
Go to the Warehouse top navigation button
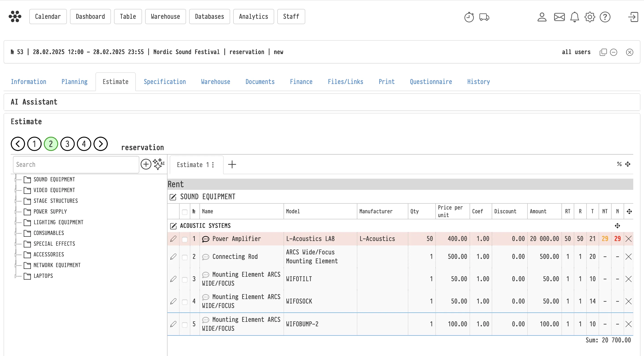165,17
